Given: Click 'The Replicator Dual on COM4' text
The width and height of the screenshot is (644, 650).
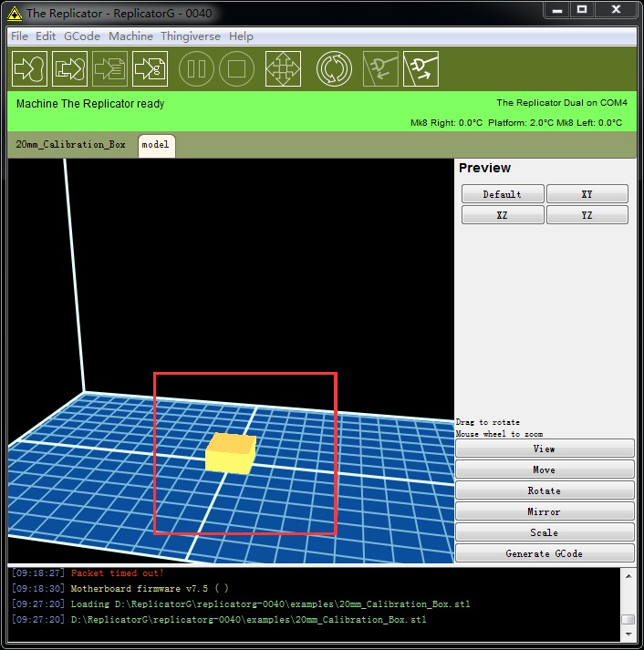Looking at the screenshot, I should (x=562, y=103).
